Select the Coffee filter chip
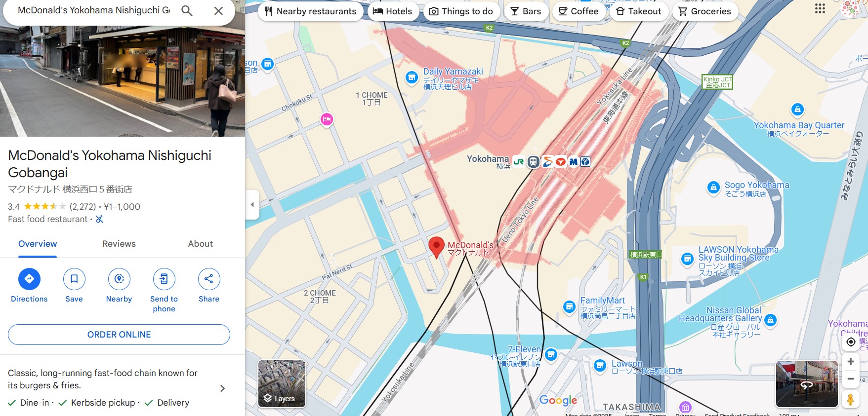 pyautogui.click(x=579, y=11)
